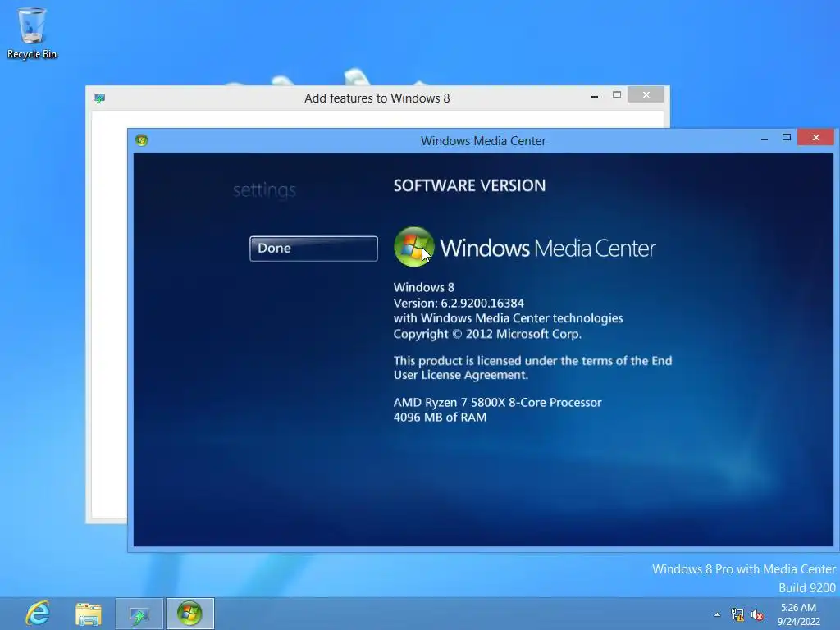This screenshot has height=630, width=840.
Task: Click the "Windows 8" line above the version
Action: click(x=424, y=287)
